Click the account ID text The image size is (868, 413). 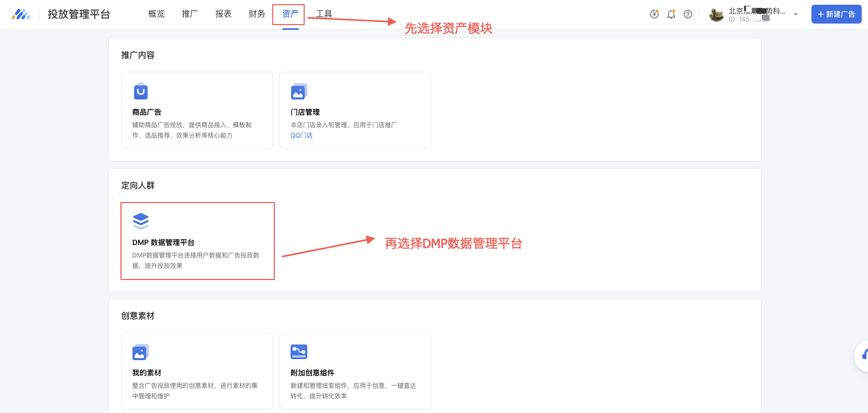pos(749,19)
